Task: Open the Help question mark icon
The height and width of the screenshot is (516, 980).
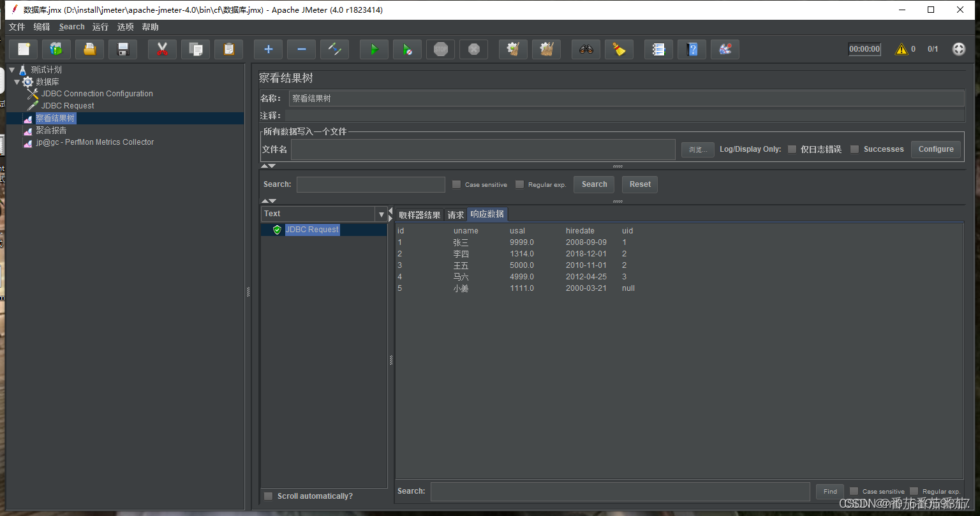Action: click(x=692, y=49)
